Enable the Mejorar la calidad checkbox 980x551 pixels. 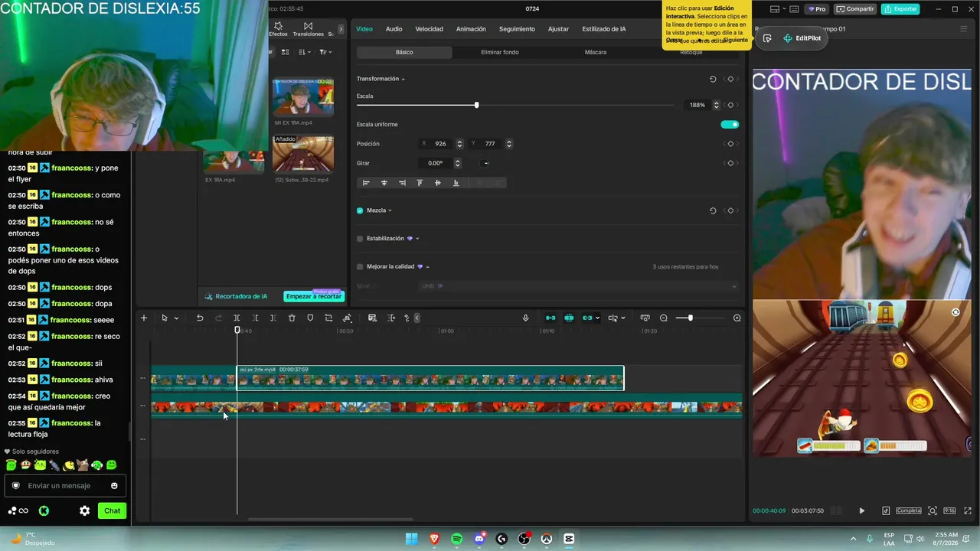360,266
